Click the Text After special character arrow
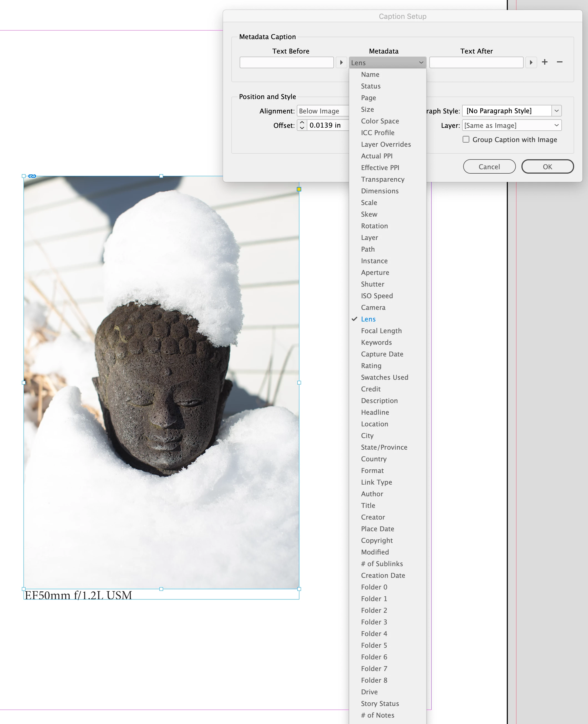Screen dimensions: 588x724 click(531, 62)
